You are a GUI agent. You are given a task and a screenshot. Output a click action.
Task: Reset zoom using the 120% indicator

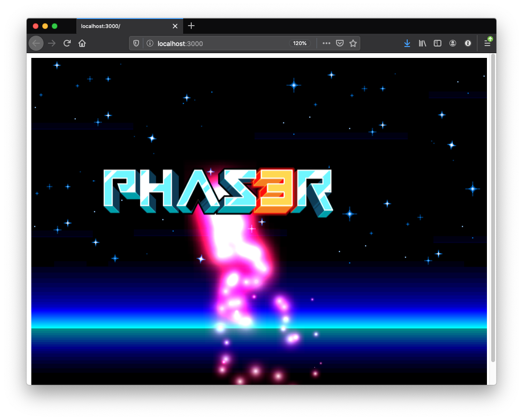[300, 43]
